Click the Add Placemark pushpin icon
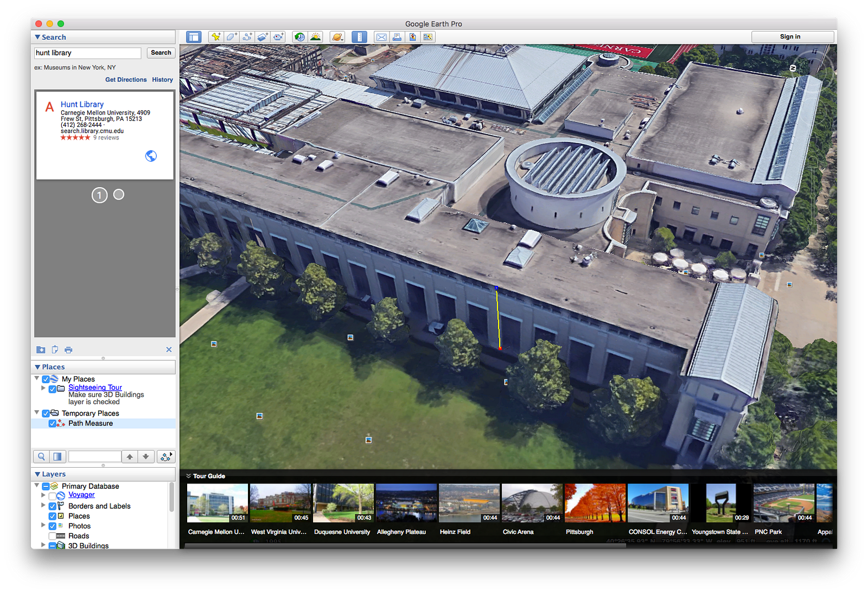The width and height of the screenshot is (868, 593). click(216, 37)
